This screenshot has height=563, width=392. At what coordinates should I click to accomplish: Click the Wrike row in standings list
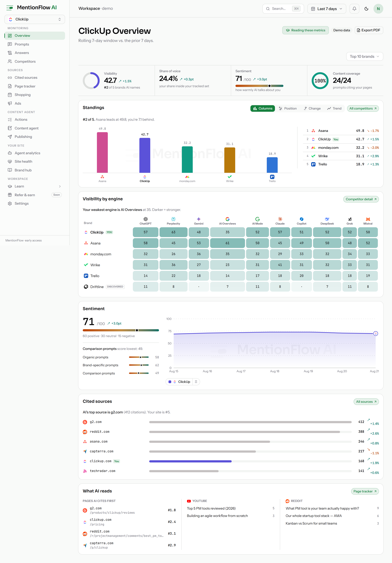(x=341, y=156)
